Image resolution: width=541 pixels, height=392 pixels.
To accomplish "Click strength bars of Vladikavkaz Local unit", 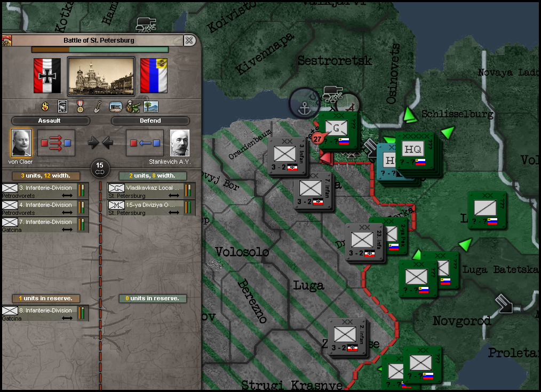I will pyautogui.click(x=188, y=190).
